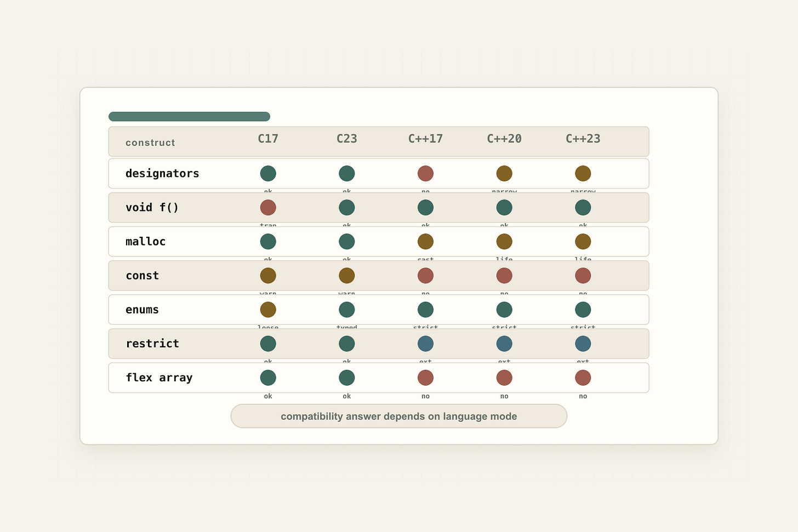Click the void f() C++17 green dot
The image size is (798, 532).
(425, 208)
